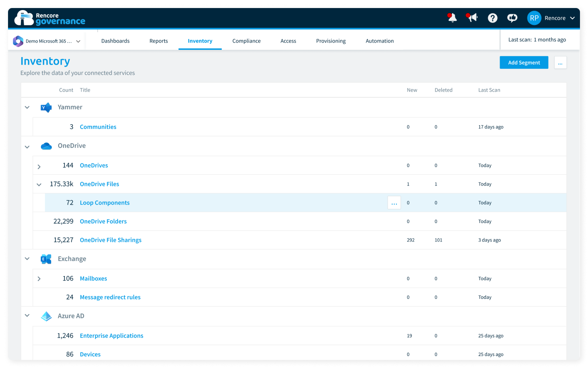The width and height of the screenshot is (588, 368).
Task: Switch to the Access tab
Action: pos(288,41)
